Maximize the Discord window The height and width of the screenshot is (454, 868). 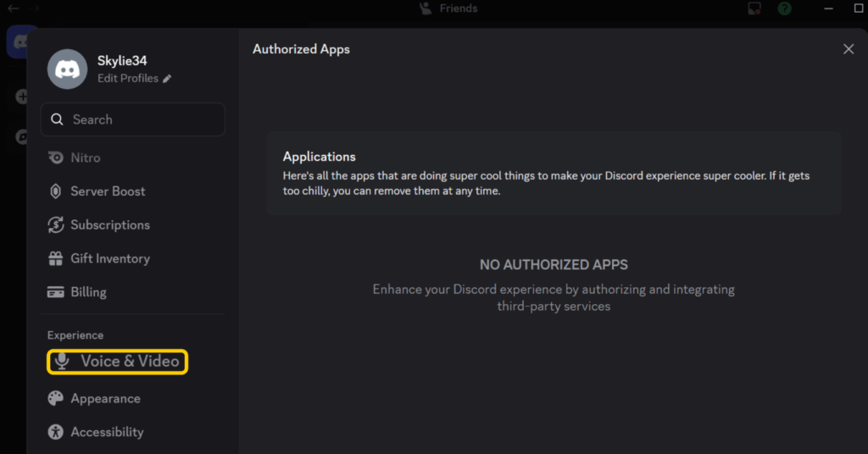859,8
